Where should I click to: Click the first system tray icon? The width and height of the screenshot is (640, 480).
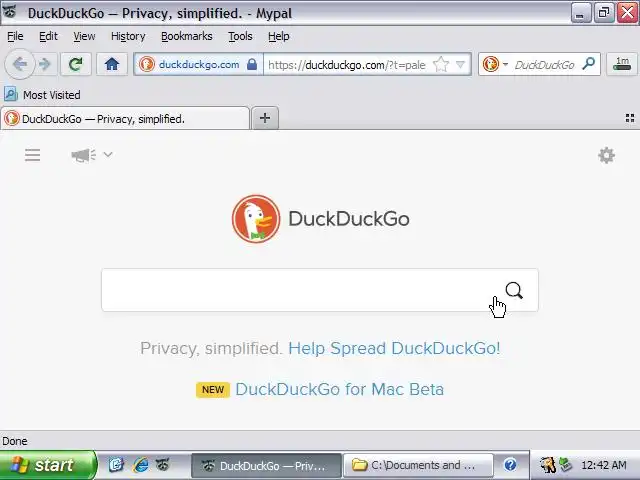click(547, 464)
